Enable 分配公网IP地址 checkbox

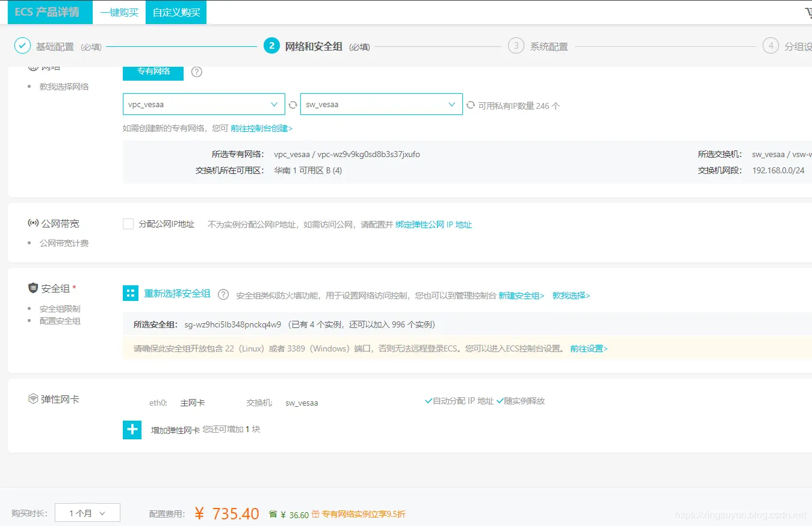pos(128,224)
